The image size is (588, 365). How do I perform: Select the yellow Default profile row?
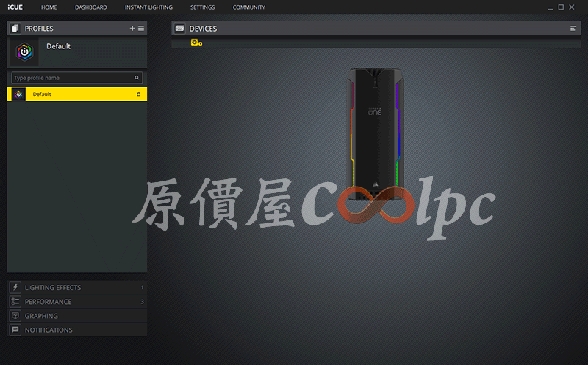(x=77, y=94)
